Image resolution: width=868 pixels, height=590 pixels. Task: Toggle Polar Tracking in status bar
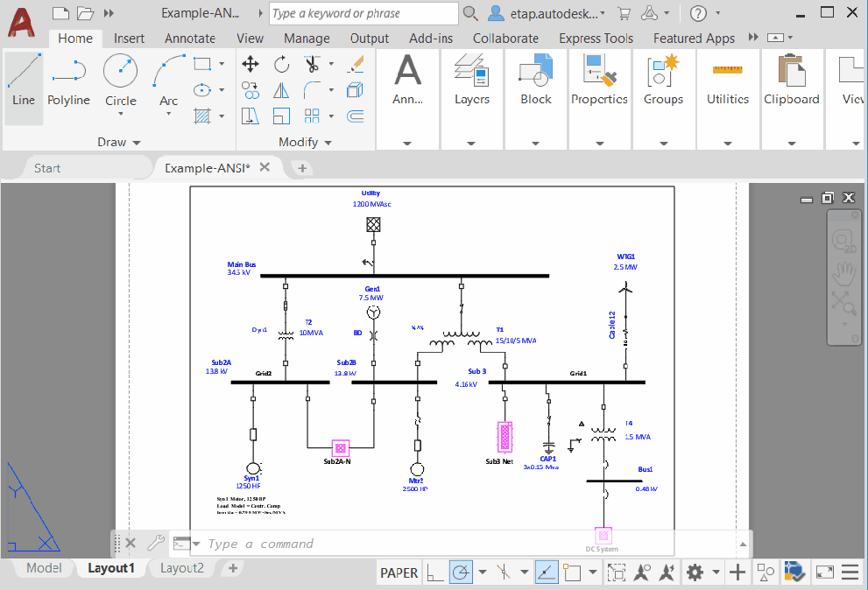(461, 572)
